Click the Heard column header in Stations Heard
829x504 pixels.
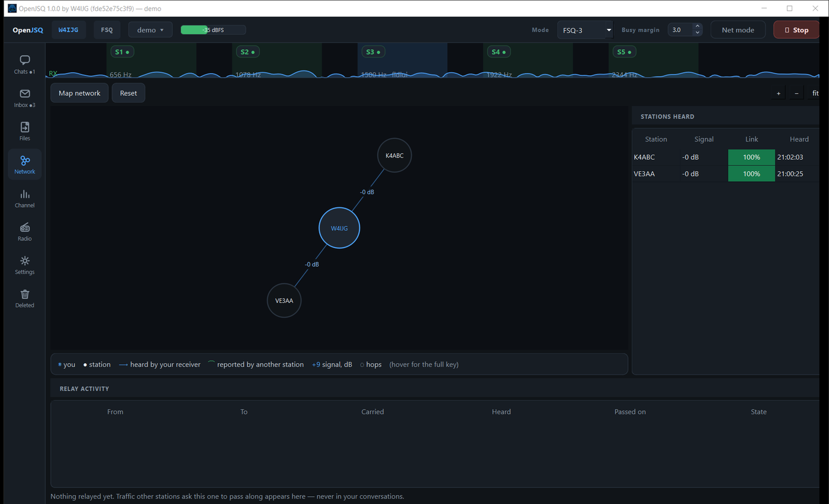[799, 139]
